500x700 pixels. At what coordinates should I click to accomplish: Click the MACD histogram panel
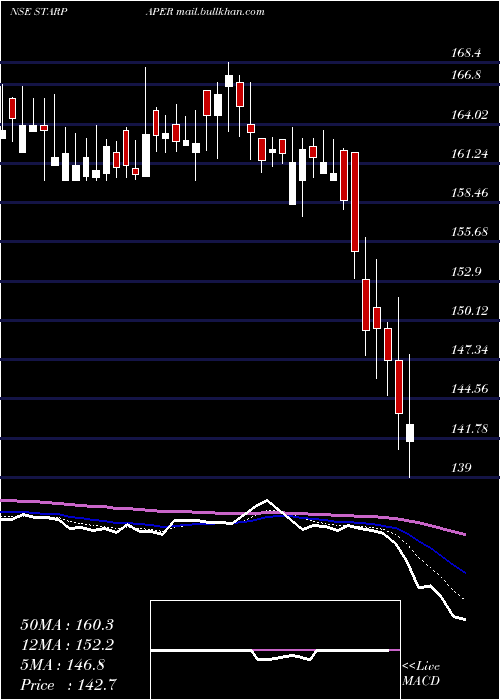tap(275, 650)
